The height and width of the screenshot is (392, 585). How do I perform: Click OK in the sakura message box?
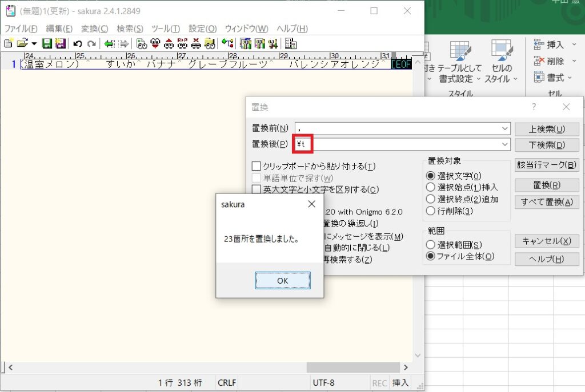click(282, 280)
